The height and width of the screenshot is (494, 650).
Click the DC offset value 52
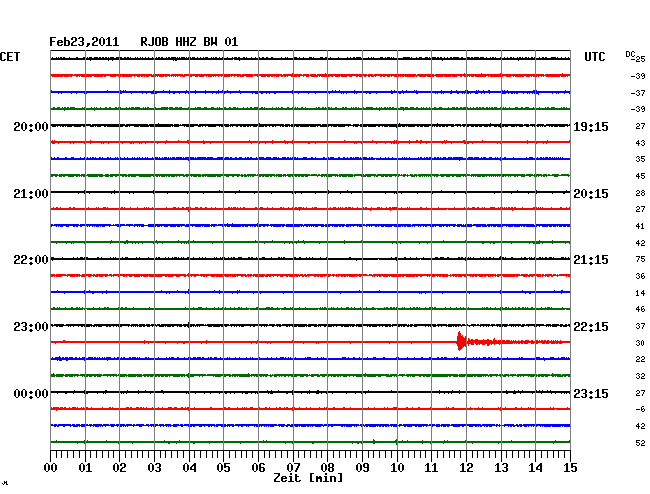coord(640,443)
